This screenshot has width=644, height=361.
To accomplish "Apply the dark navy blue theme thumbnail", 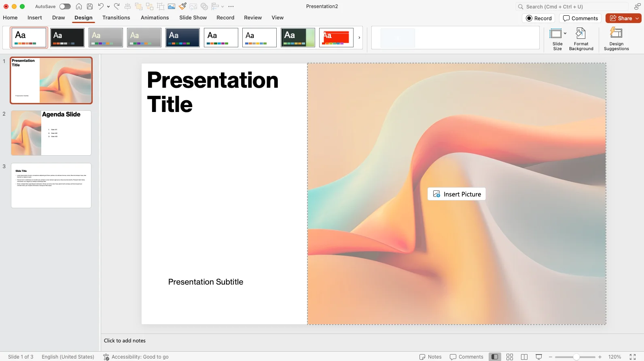I will click(x=182, y=38).
